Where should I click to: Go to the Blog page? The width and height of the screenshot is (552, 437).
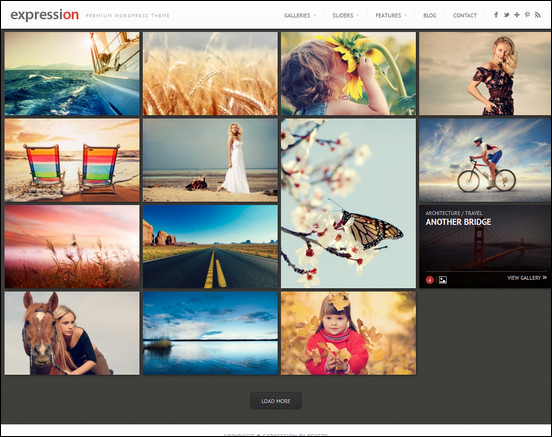coord(429,15)
